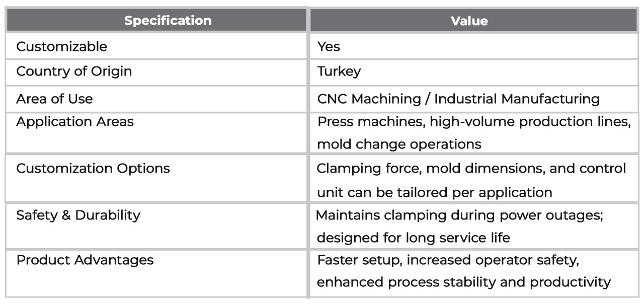
Task: Select the Customizable row label
Action: click(61, 46)
